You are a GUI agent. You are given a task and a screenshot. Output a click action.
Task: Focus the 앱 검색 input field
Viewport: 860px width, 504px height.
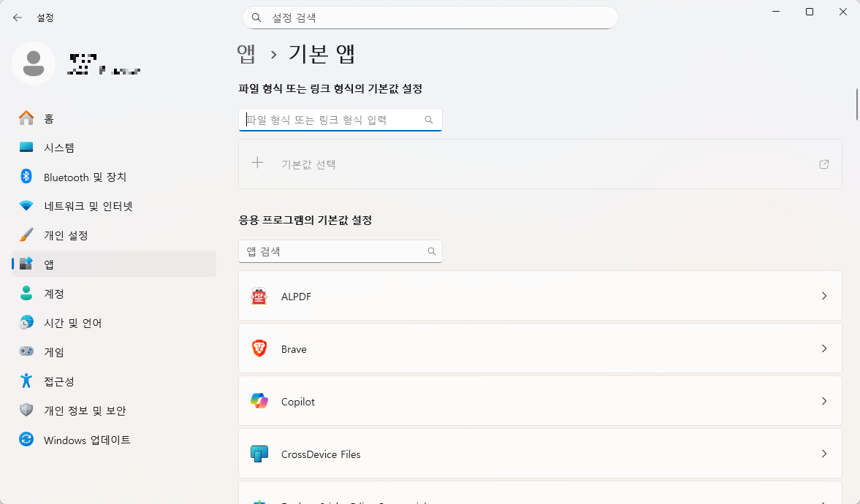pyautogui.click(x=340, y=251)
